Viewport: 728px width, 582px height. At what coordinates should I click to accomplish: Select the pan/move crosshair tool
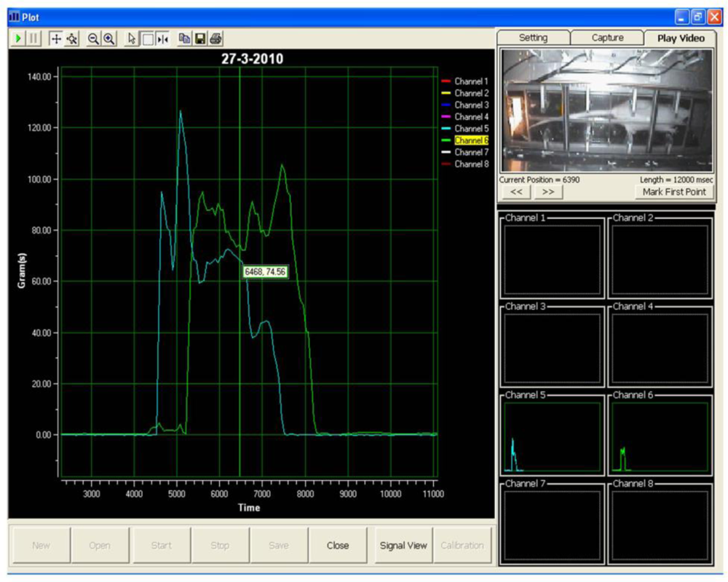click(x=55, y=39)
